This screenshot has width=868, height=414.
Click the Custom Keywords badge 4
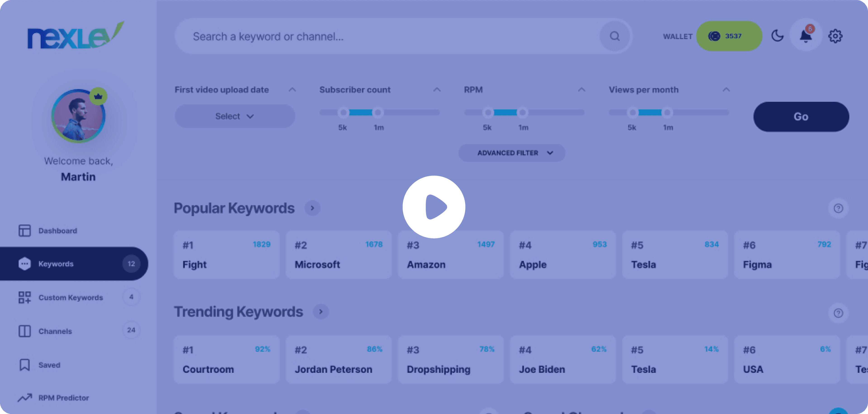[131, 297]
